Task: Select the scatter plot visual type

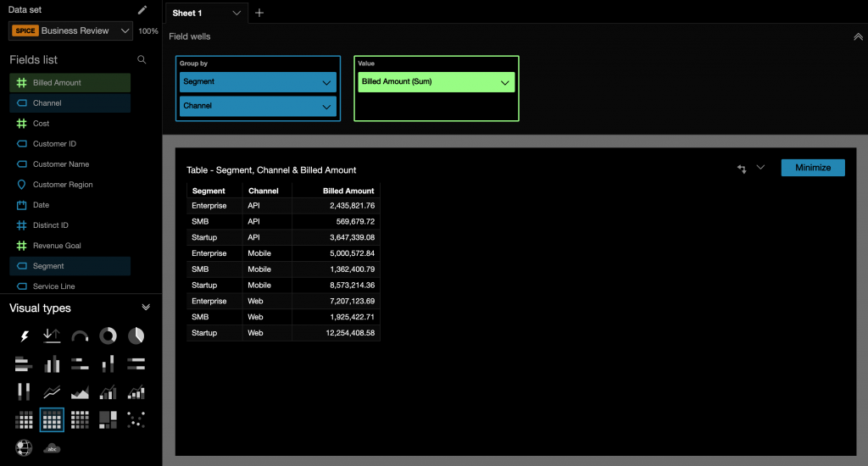Action: coord(136,419)
